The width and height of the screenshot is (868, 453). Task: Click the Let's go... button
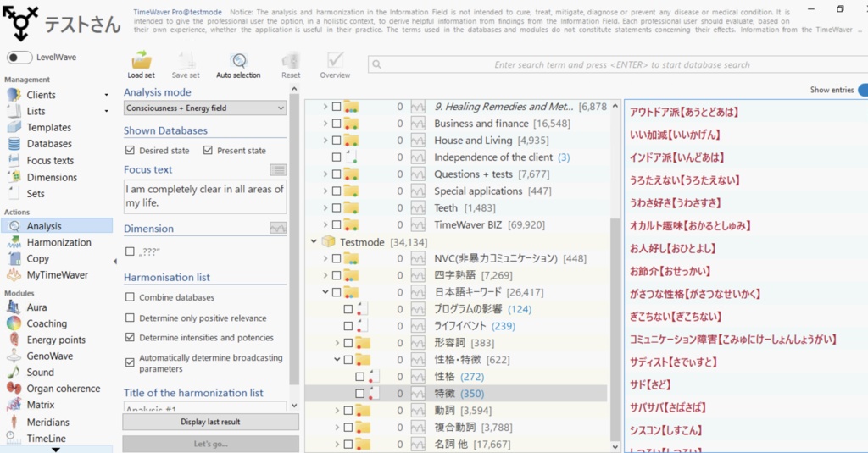(210, 444)
